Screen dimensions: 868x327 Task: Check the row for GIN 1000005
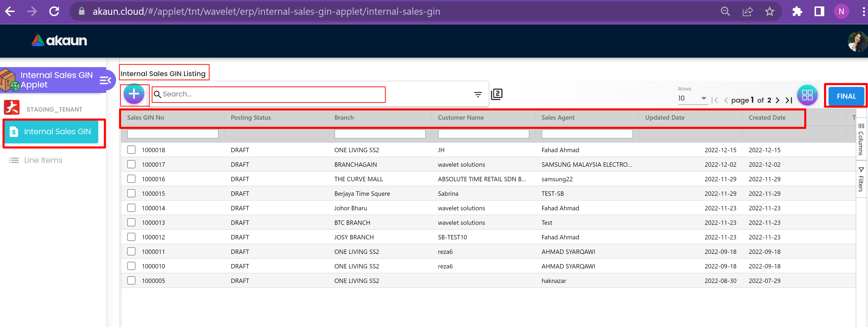pyautogui.click(x=131, y=280)
